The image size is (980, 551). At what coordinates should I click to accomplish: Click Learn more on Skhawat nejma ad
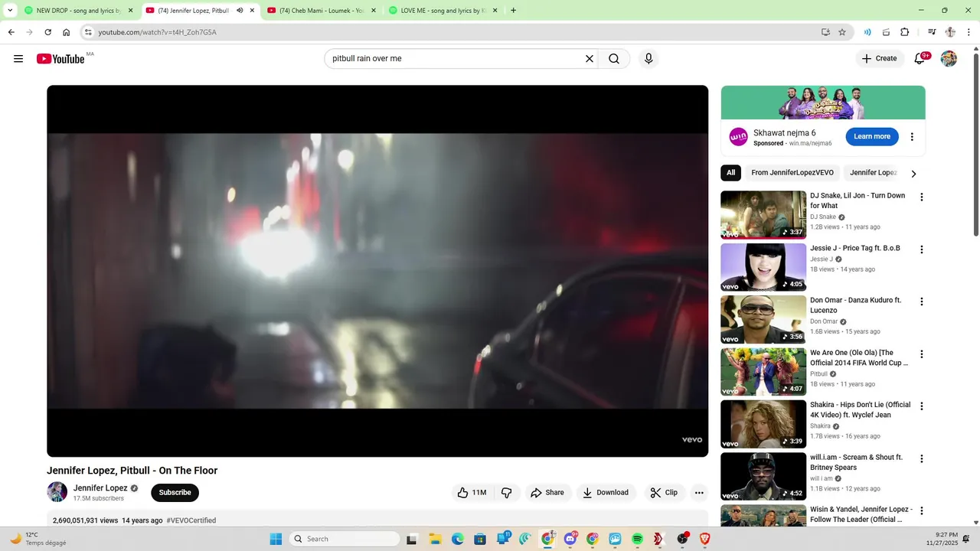coord(872,136)
